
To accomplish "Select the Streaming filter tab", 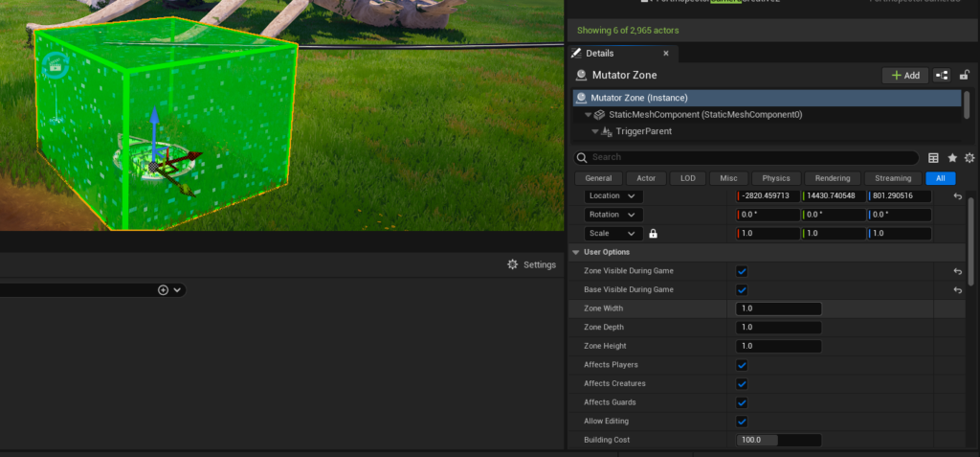I will [x=893, y=178].
